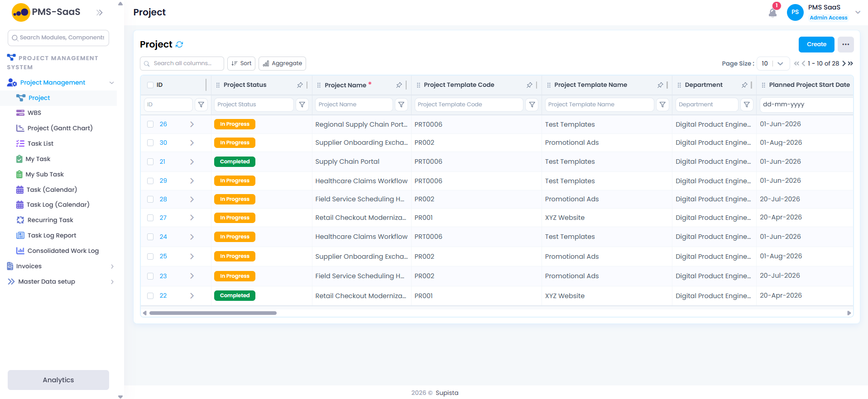This screenshot has width=868, height=399.
Task: Click PMS-SaaS logo
Action: point(46,12)
